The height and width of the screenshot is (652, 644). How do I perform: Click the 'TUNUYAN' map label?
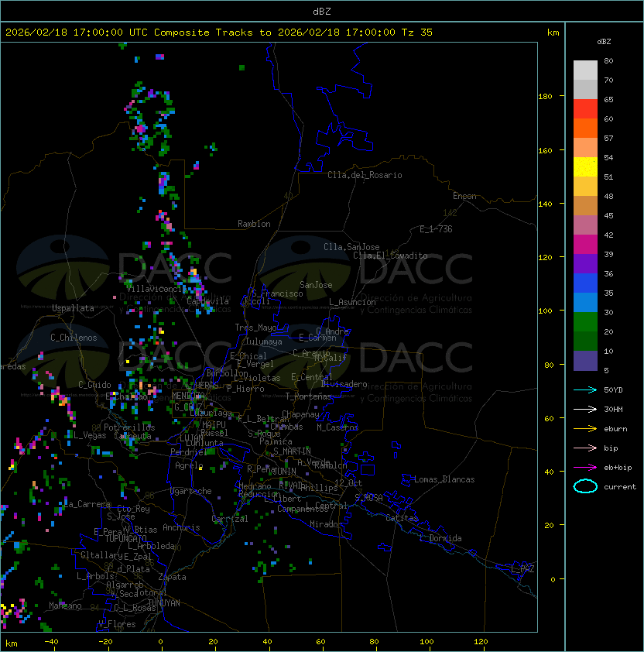(164, 603)
